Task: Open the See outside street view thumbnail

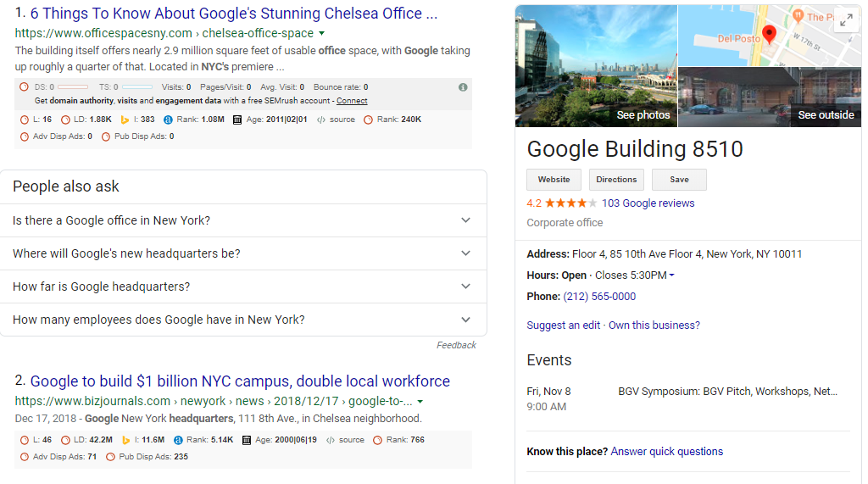Action: point(770,97)
